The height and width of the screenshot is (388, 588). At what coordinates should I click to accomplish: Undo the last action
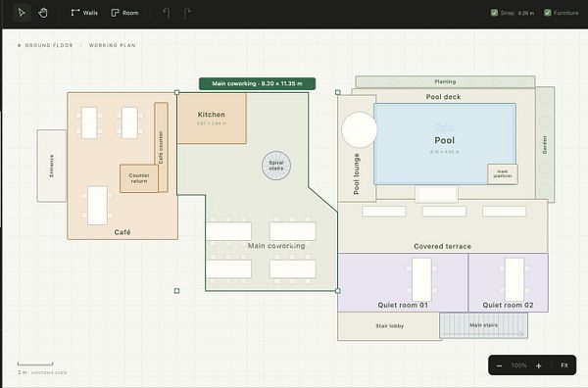click(167, 13)
